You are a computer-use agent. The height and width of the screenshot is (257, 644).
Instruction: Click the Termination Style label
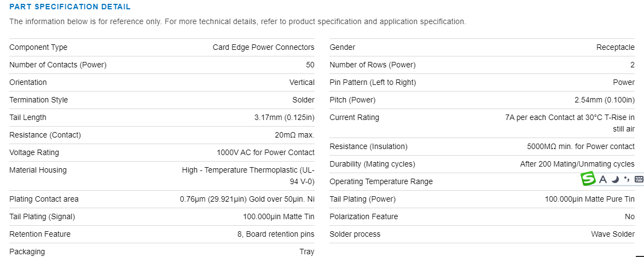point(39,100)
